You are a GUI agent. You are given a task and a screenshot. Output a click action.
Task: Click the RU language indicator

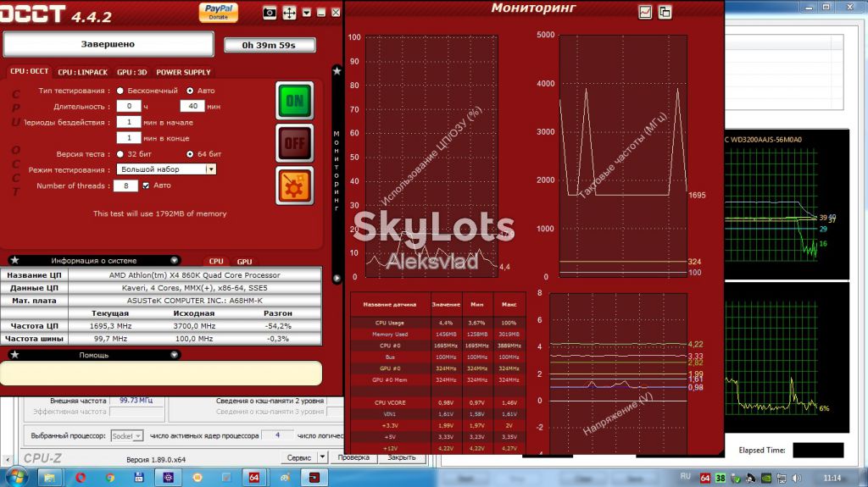pos(685,477)
